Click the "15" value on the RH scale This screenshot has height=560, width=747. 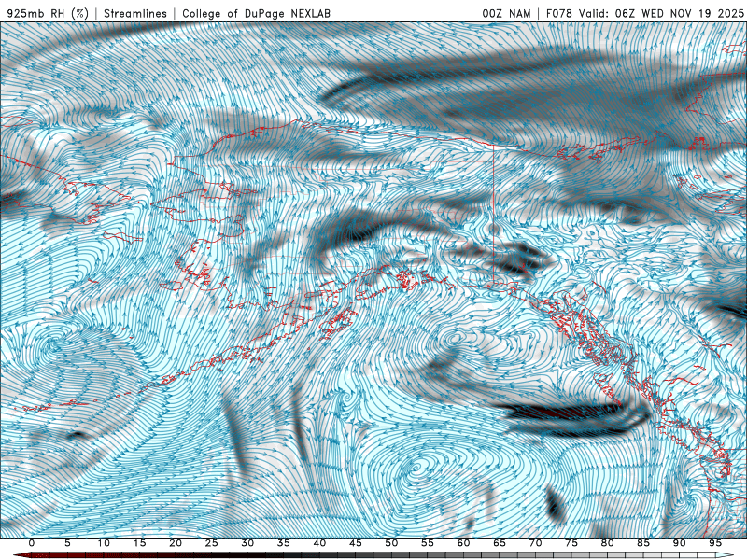pyautogui.click(x=139, y=543)
